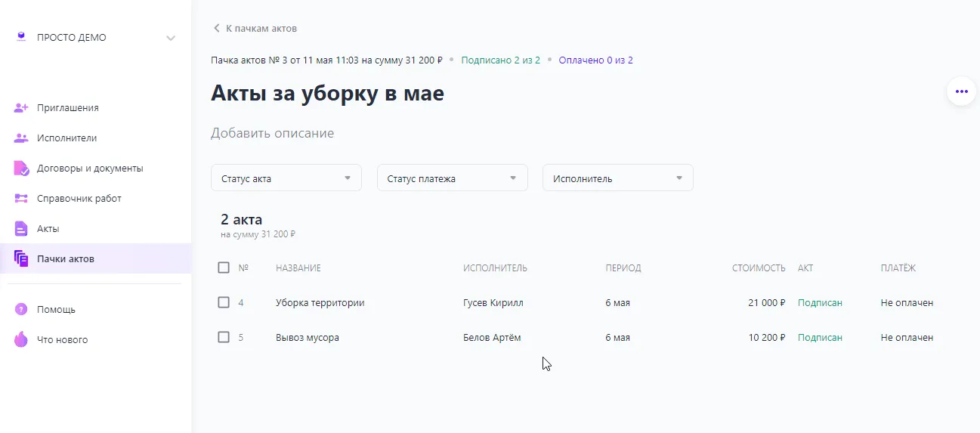Go back via К пачкам актов link
The image size is (980, 433).
[255, 29]
